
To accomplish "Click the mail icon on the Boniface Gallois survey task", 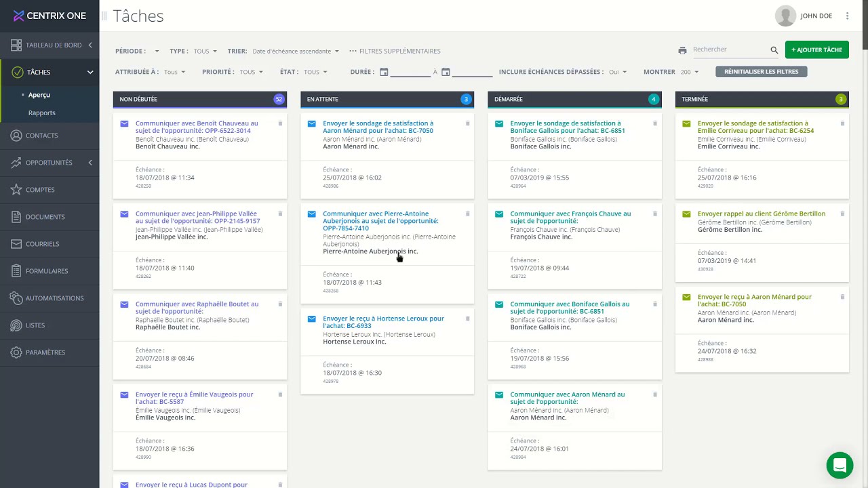I will (499, 123).
